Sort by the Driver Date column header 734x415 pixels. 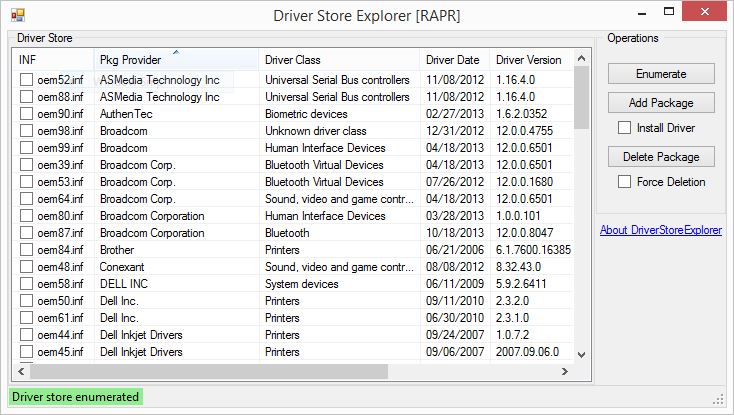[455, 59]
